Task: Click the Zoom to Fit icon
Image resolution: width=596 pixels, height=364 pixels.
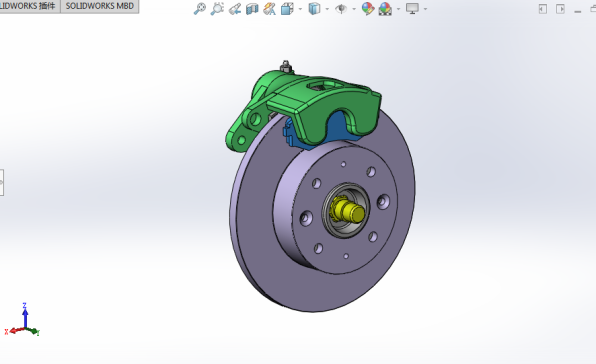Action: tap(200, 8)
